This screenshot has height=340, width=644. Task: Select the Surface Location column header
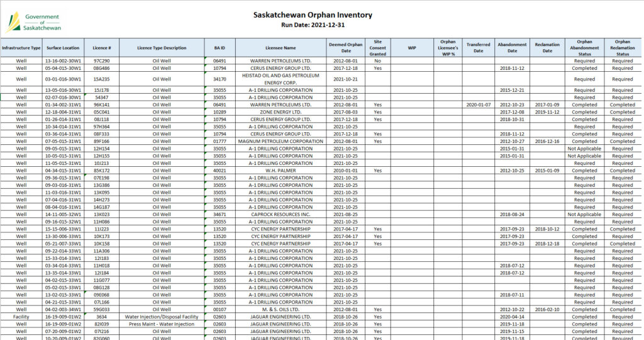[63, 48]
